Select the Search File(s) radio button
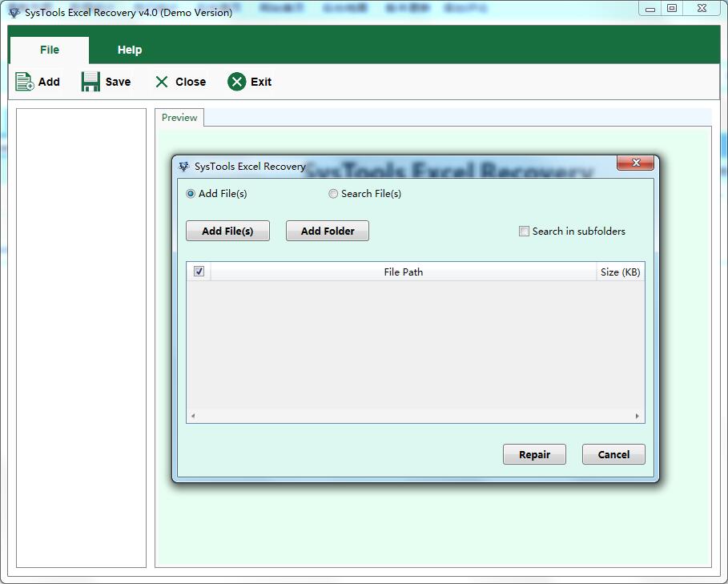The width and height of the screenshot is (728, 584). click(333, 193)
